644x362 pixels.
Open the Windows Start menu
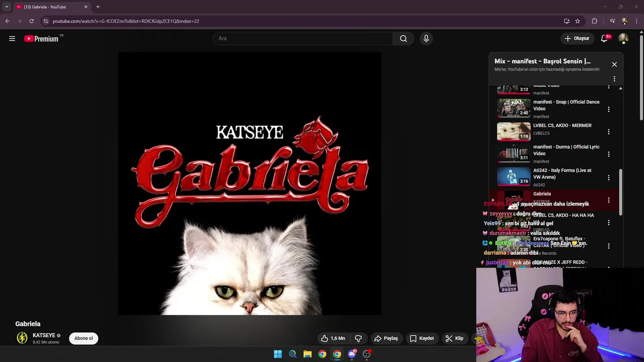tap(278, 354)
